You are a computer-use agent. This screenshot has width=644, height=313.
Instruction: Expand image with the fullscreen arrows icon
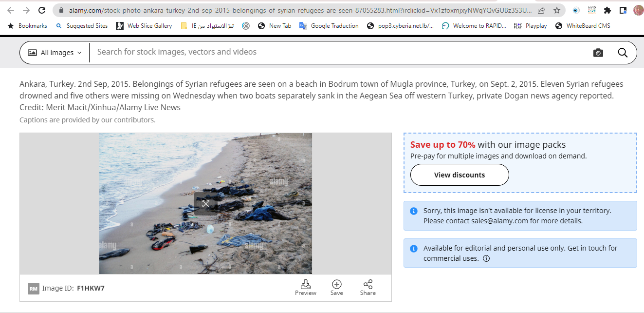click(x=206, y=204)
